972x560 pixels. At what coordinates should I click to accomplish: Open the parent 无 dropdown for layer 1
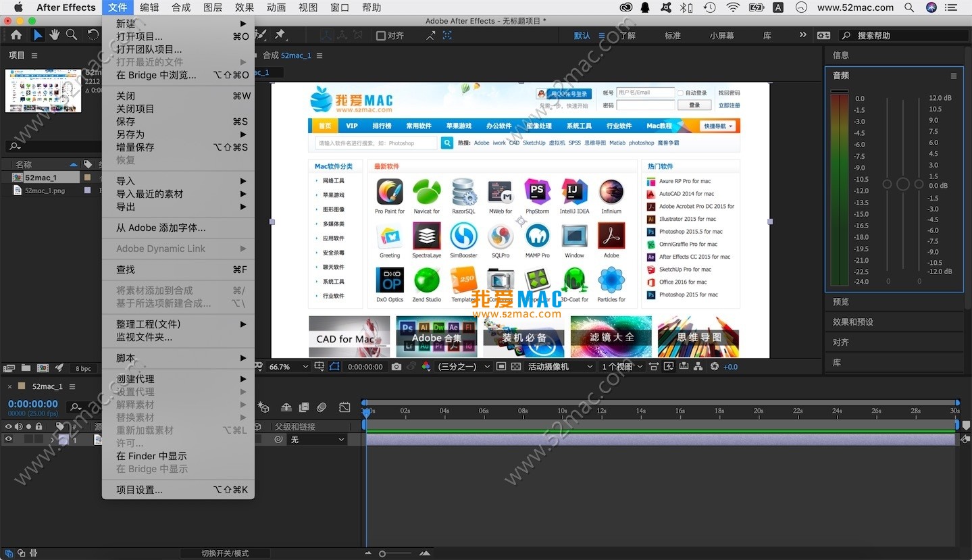point(317,440)
